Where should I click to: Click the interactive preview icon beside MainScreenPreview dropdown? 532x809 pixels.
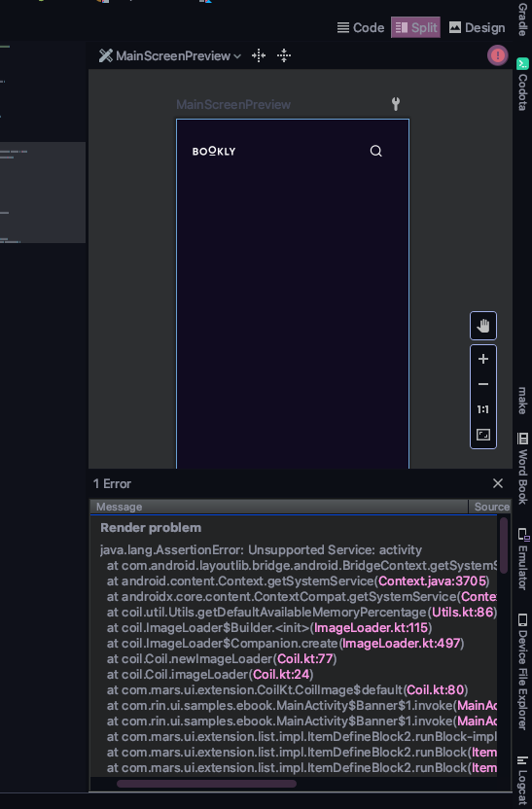[x=259, y=55]
